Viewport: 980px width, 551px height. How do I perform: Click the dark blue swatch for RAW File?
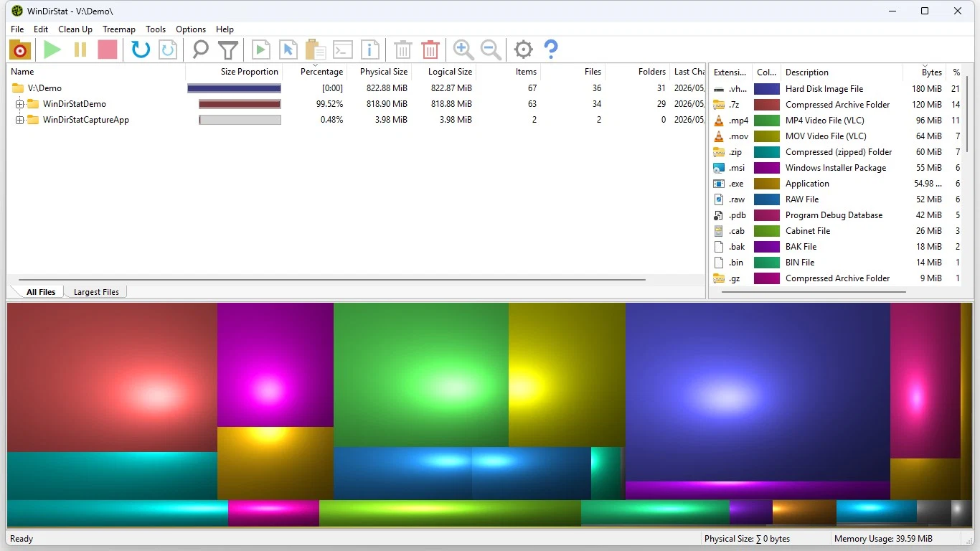click(x=767, y=199)
